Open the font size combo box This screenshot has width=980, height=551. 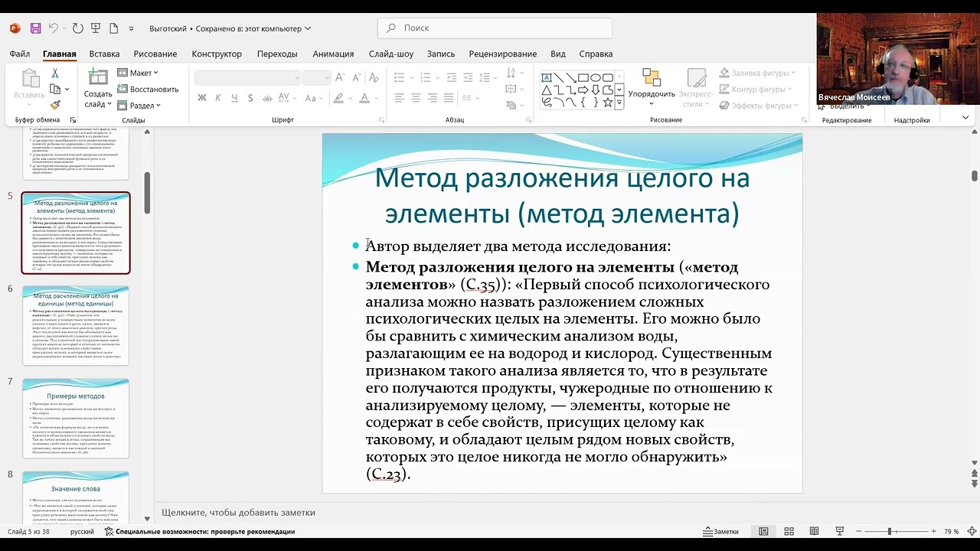(x=316, y=77)
